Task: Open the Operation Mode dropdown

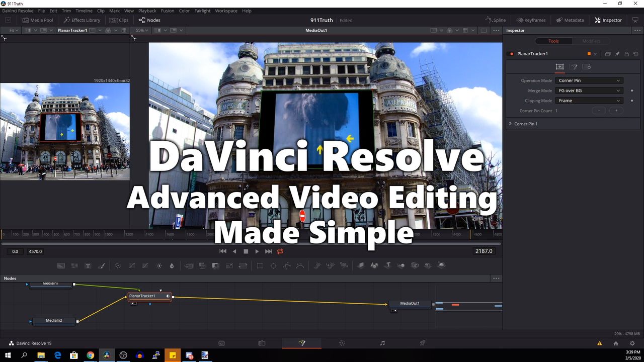Action: [x=589, y=80]
